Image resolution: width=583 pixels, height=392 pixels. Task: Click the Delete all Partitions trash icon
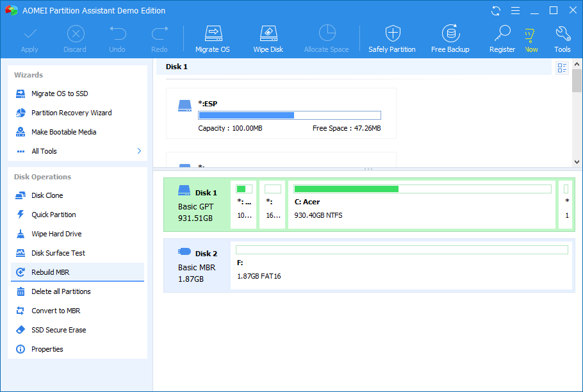tap(21, 291)
